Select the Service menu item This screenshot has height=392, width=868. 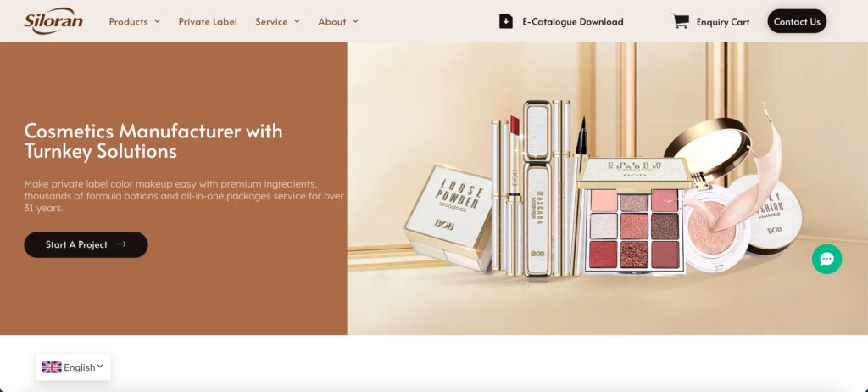(271, 21)
